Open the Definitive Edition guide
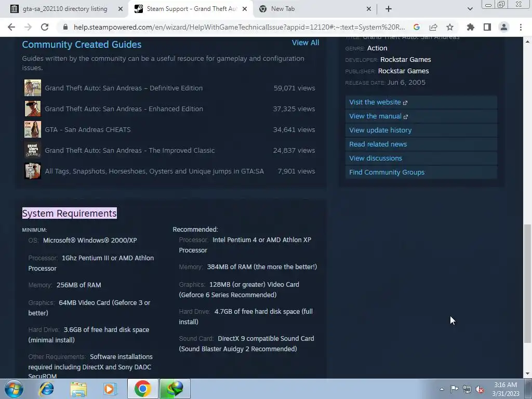The height and width of the screenshot is (399, 532). coord(124,88)
